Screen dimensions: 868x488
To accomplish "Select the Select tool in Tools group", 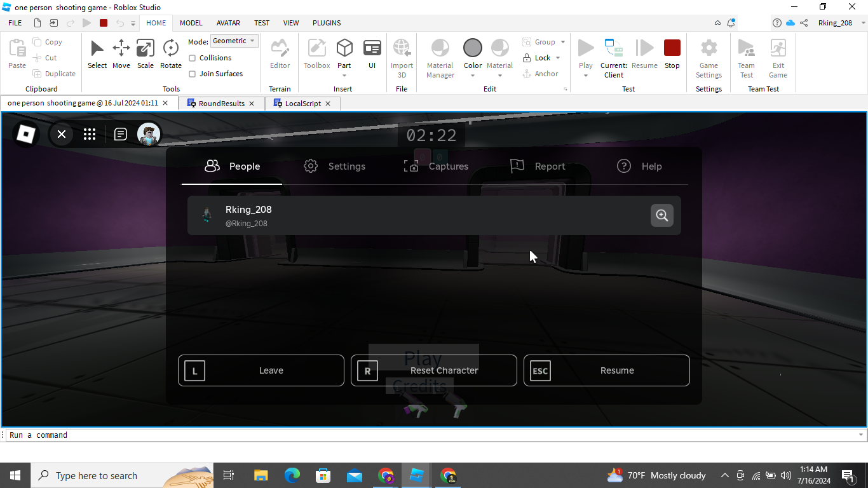I will pyautogui.click(x=97, y=54).
